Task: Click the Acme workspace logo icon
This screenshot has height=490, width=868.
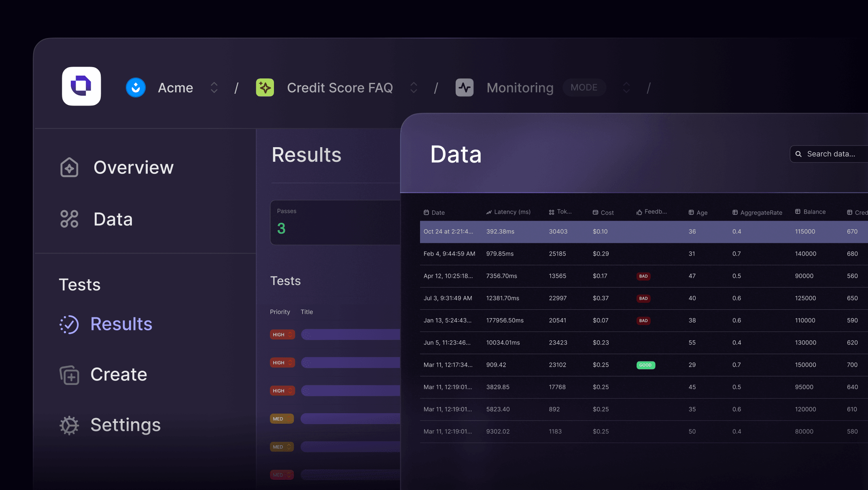Action: click(x=136, y=87)
